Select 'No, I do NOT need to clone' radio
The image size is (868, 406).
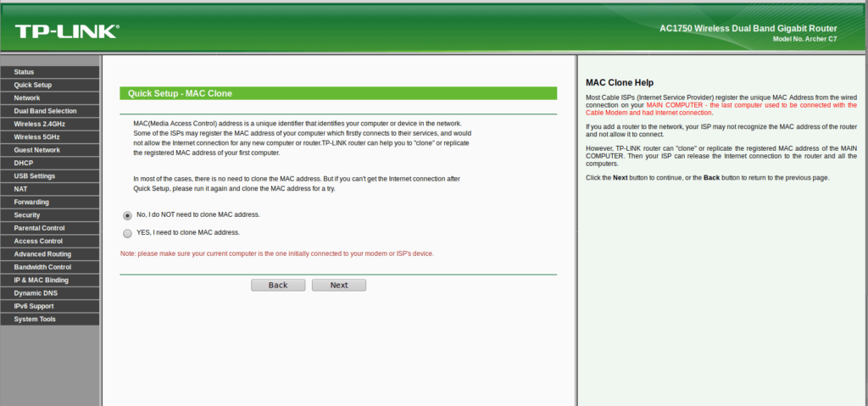point(127,215)
